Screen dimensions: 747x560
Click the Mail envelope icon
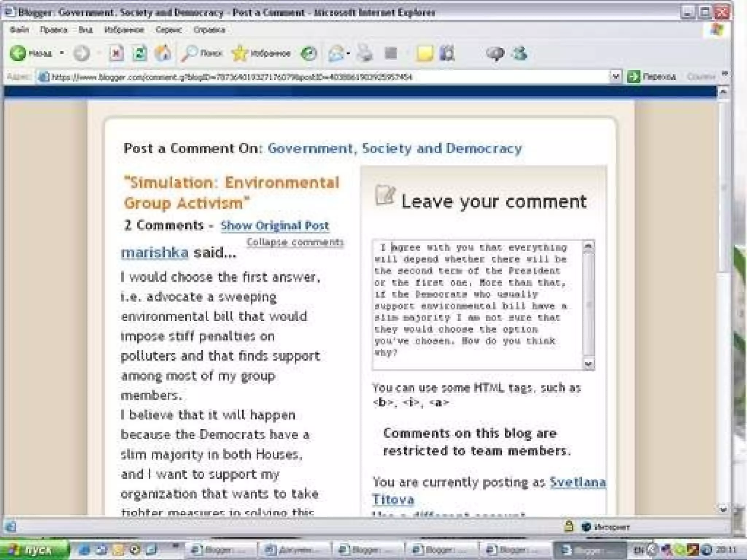tap(336, 54)
